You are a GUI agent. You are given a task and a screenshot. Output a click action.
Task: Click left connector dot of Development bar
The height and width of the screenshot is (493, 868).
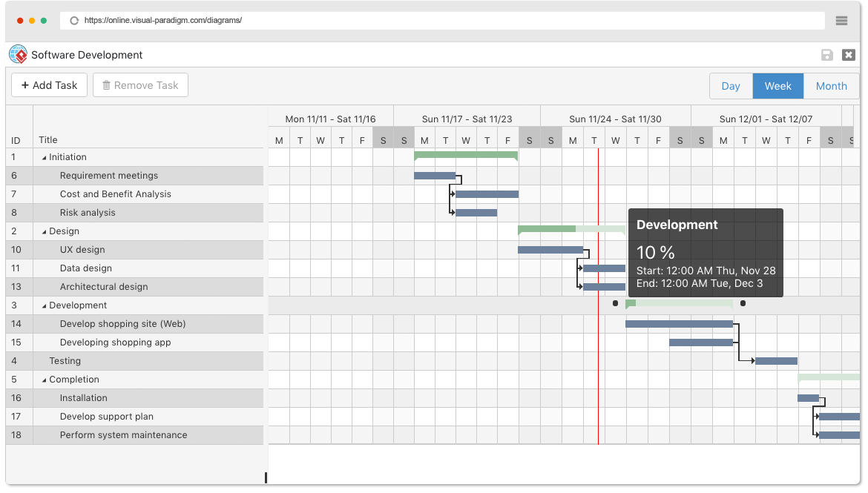click(615, 303)
